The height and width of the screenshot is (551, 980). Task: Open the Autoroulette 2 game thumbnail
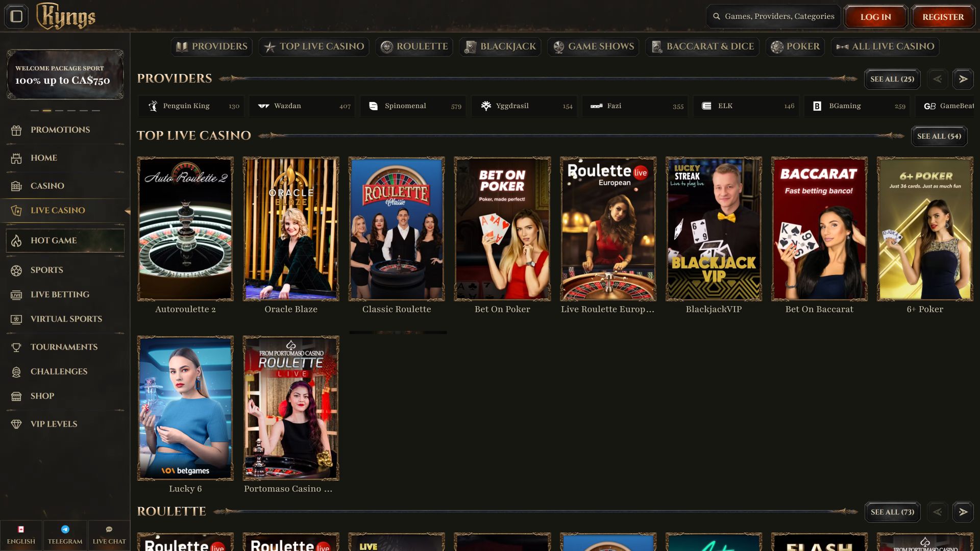click(x=185, y=229)
